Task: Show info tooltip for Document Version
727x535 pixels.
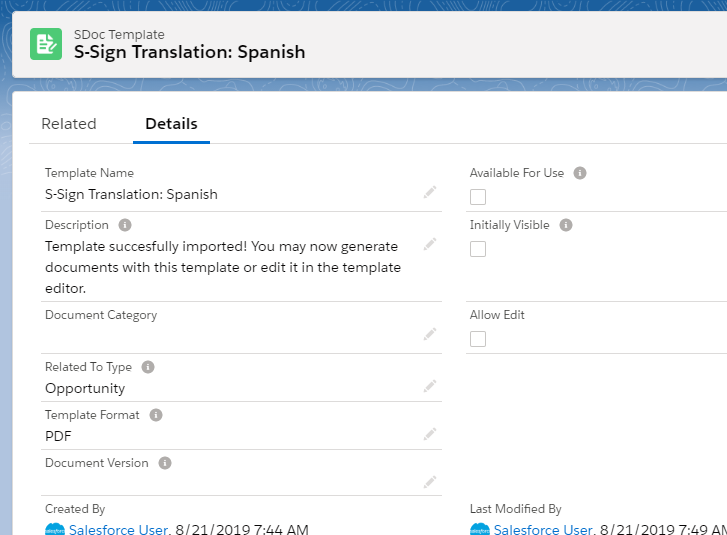Action: pos(165,463)
